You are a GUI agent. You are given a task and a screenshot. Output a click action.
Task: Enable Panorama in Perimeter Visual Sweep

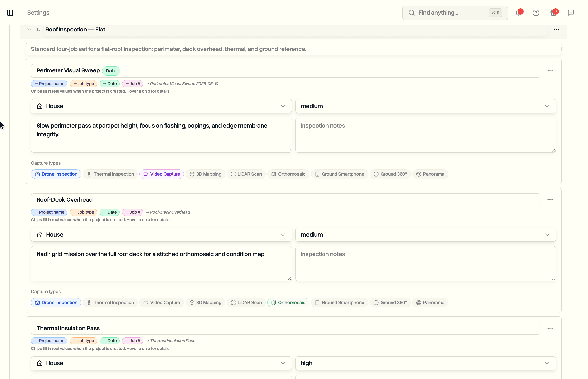(430, 174)
